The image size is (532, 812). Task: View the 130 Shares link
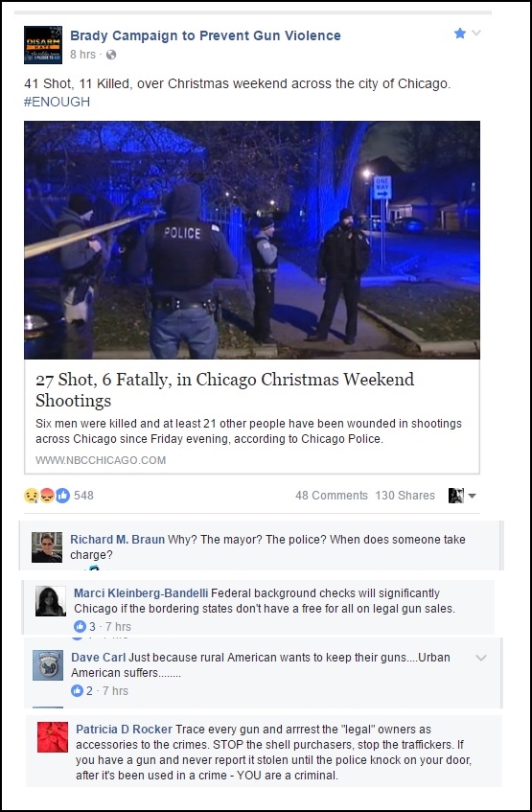pos(405,496)
